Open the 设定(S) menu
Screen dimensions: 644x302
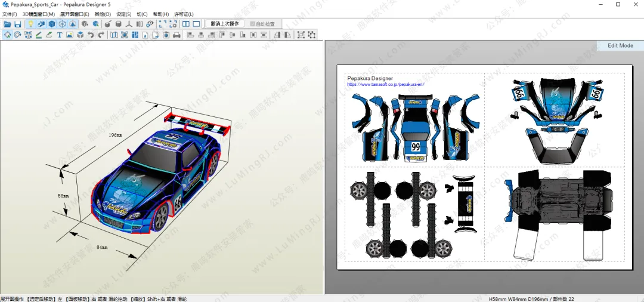coord(123,14)
